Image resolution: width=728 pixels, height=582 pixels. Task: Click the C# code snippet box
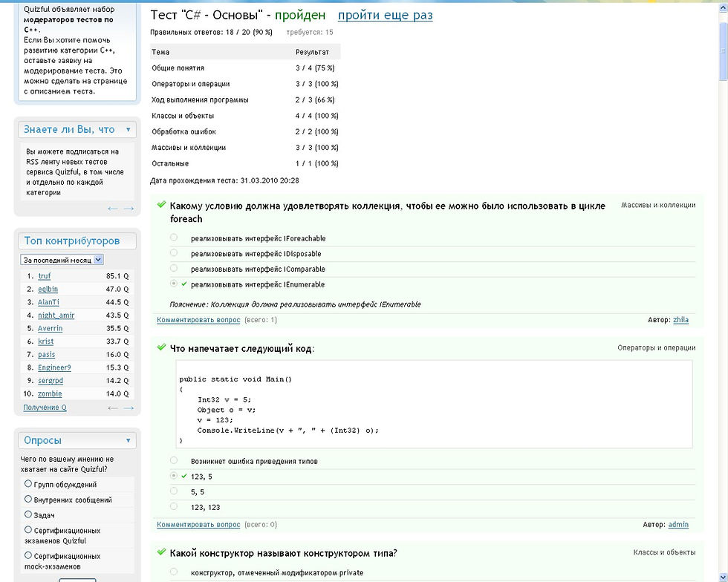tap(434, 405)
